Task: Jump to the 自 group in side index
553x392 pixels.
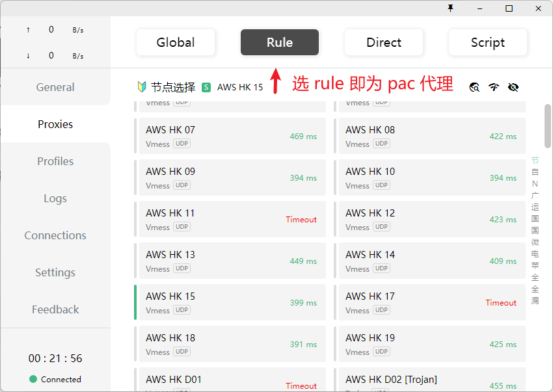Action: 535,172
